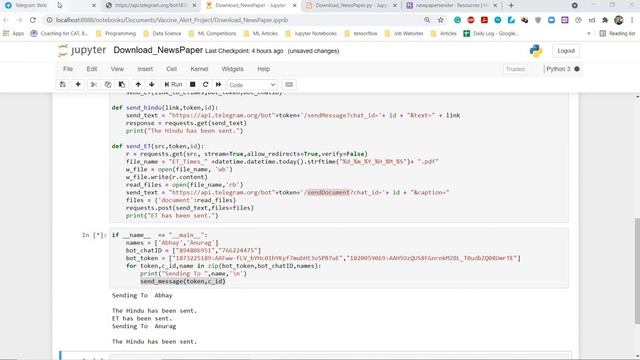Screen dimensions: 640x360
Task: Open the Articles bookmark folder
Action: coord(444,33)
